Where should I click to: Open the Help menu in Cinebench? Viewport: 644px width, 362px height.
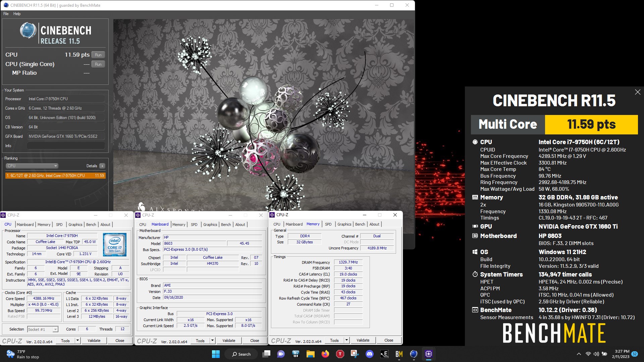click(17, 14)
